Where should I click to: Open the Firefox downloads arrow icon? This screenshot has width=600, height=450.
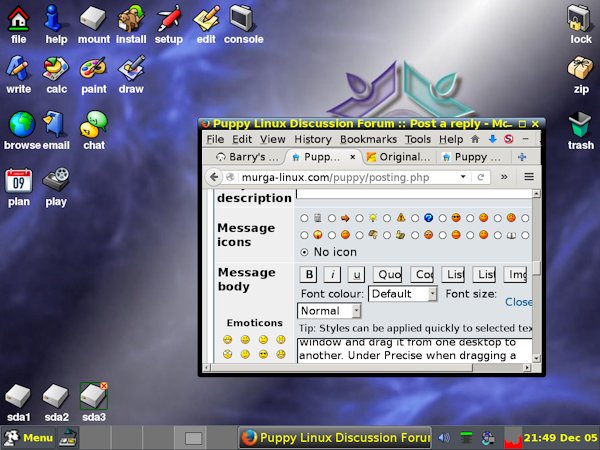click(x=492, y=139)
